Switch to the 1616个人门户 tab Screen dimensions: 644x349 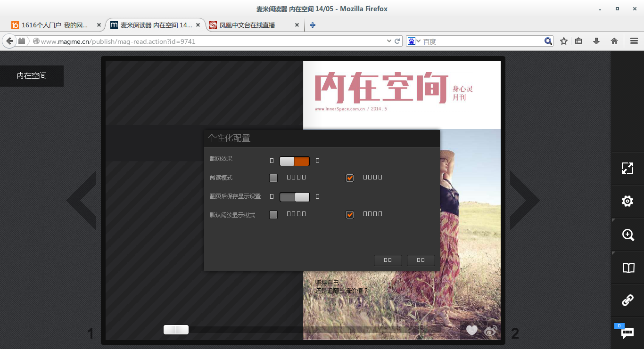click(56, 25)
